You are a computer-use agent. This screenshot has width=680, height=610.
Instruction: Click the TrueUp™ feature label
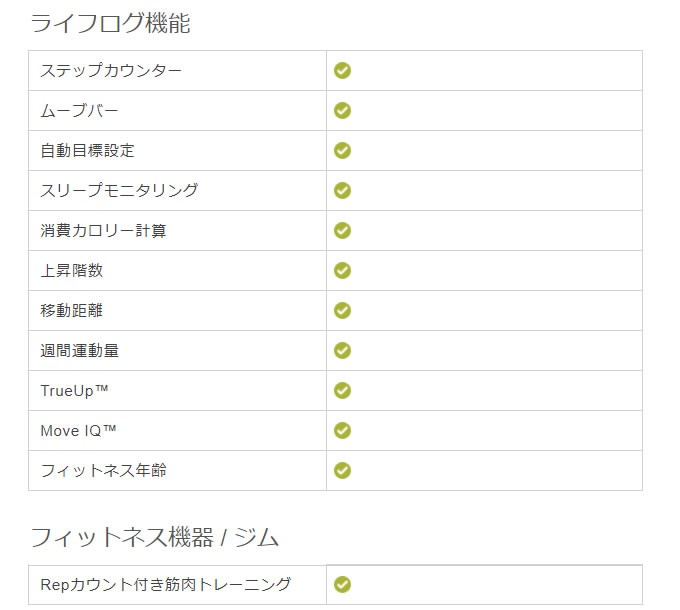tap(74, 391)
